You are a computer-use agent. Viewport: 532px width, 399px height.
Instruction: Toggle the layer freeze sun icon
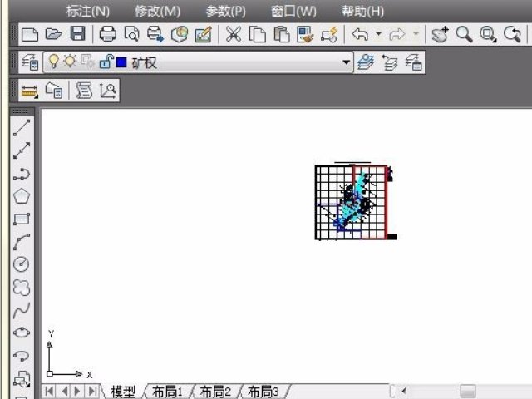pyautogui.click(x=70, y=62)
